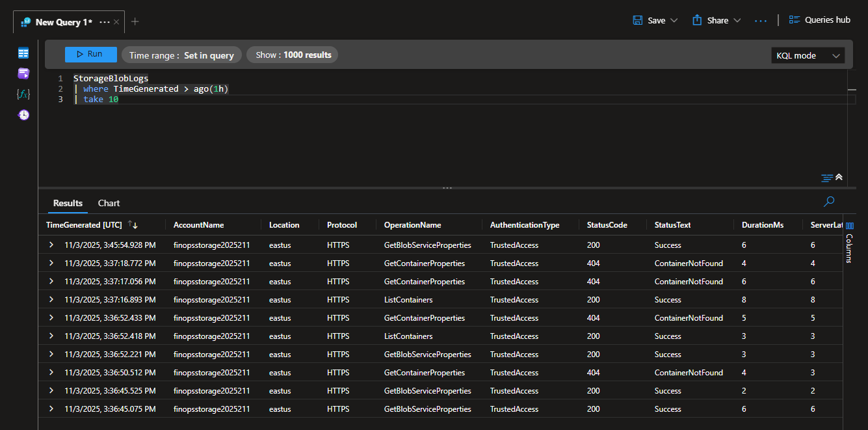Add a new query tab
Screen dimensions: 868x430
pyautogui.click(x=135, y=21)
